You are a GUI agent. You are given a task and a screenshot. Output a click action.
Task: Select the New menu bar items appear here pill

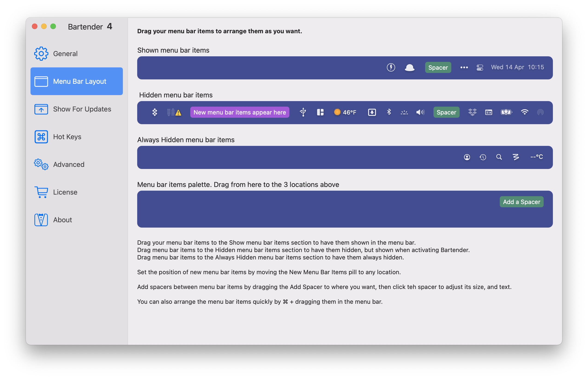coord(239,112)
